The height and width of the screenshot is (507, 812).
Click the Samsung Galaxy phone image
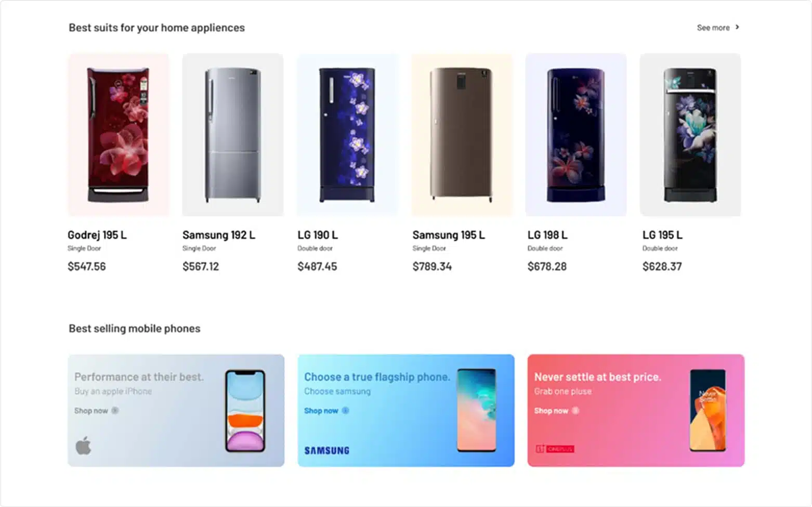point(476,410)
